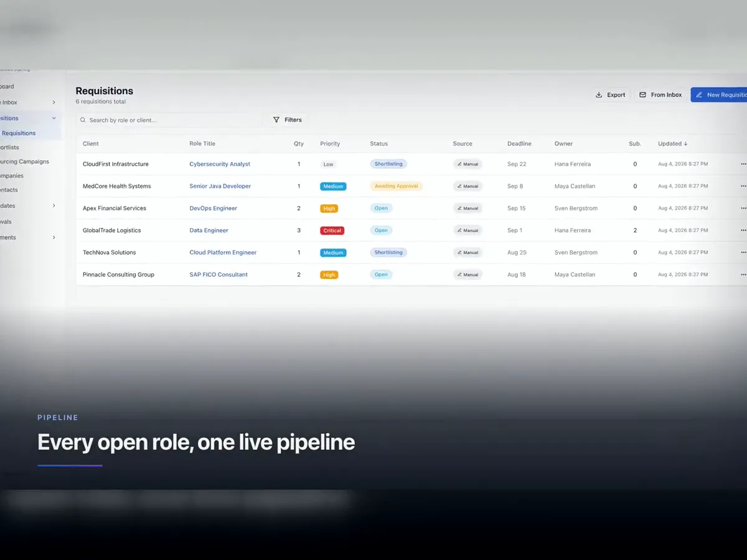This screenshot has height=560, width=747.
Task: Click the Status column header
Action: (x=378, y=144)
